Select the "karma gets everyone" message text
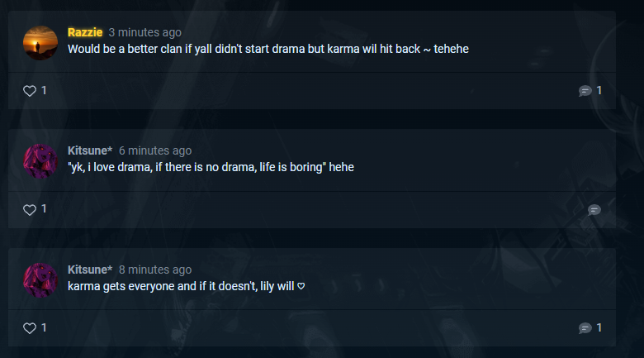Viewport: 644px width, 358px height. [x=187, y=286]
